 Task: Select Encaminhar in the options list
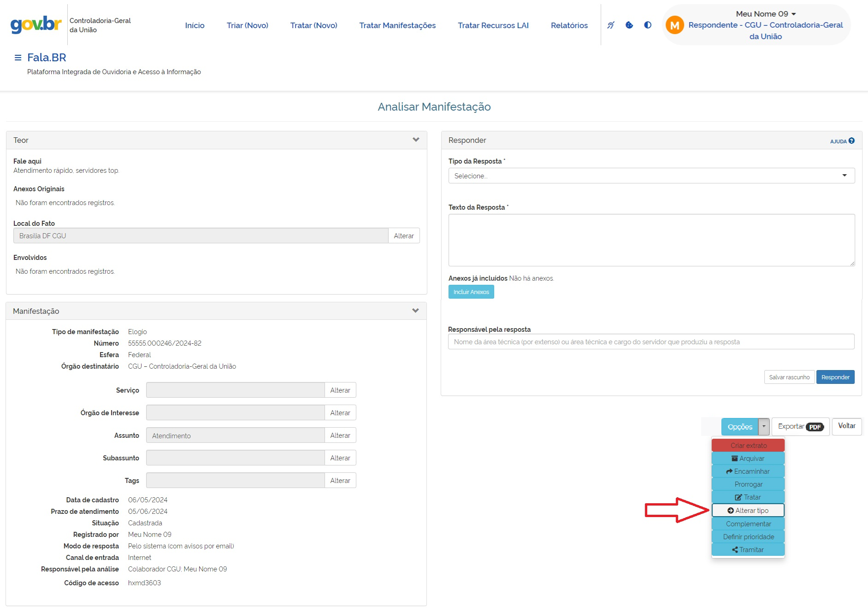tap(748, 471)
